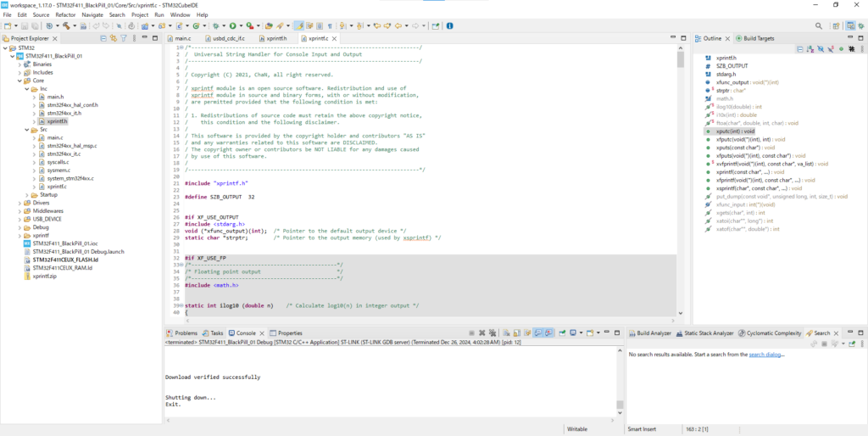The height and width of the screenshot is (436, 868).
Task: Click the Save icon in main toolbar
Action: pos(25,25)
